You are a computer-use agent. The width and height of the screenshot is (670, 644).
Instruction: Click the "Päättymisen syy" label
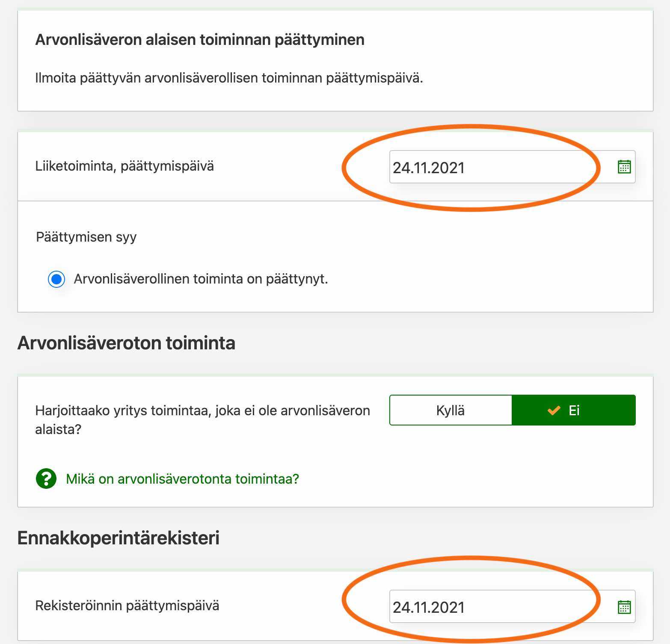[x=86, y=237]
